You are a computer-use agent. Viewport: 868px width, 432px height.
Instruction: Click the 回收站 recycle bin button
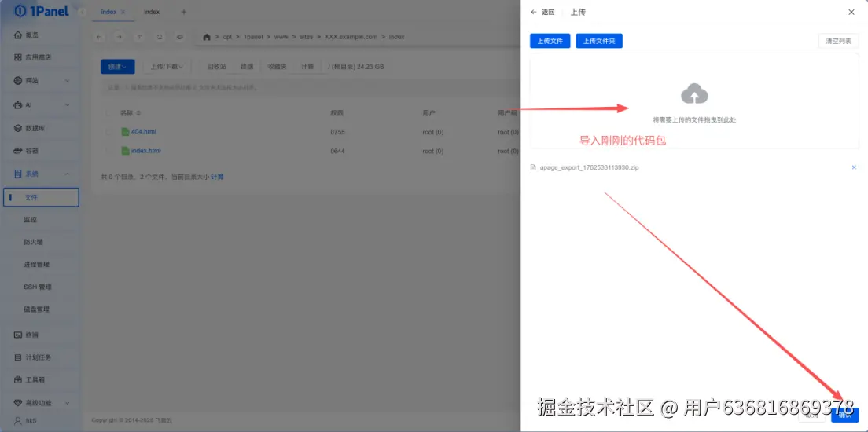[217, 67]
